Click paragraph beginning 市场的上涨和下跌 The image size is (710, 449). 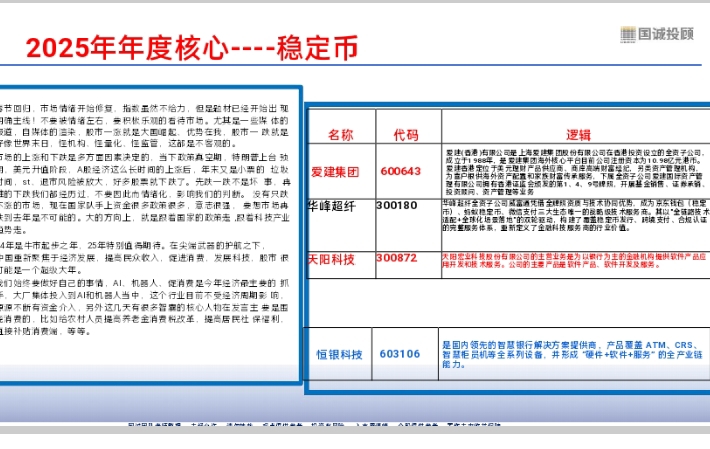(144, 194)
